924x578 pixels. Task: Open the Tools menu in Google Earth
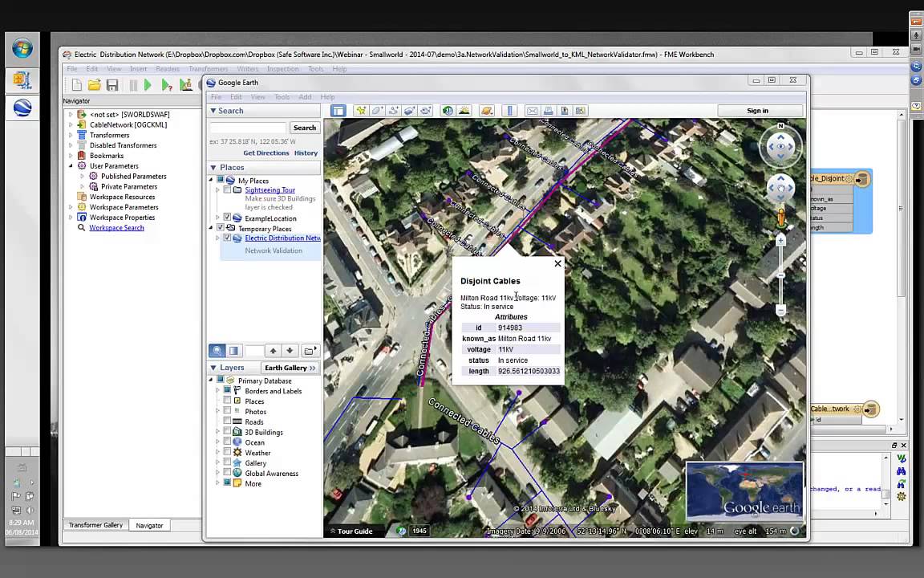click(282, 96)
